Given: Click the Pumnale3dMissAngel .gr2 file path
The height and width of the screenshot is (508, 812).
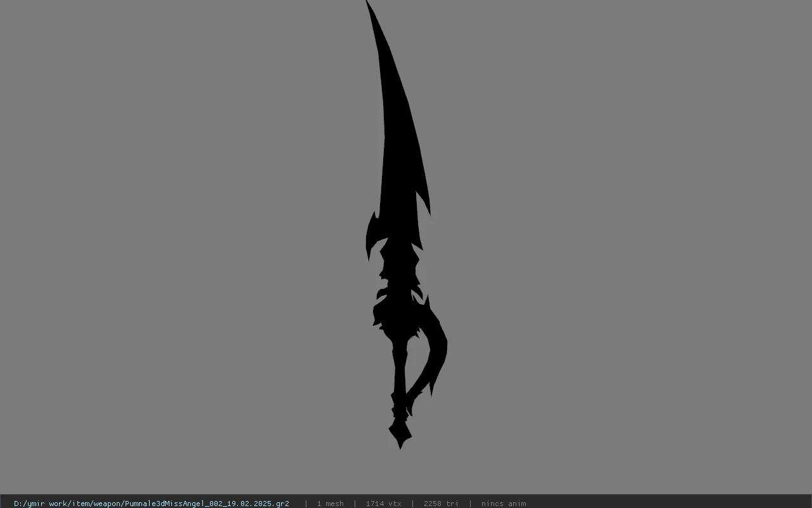Looking at the screenshot, I should point(152,504).
